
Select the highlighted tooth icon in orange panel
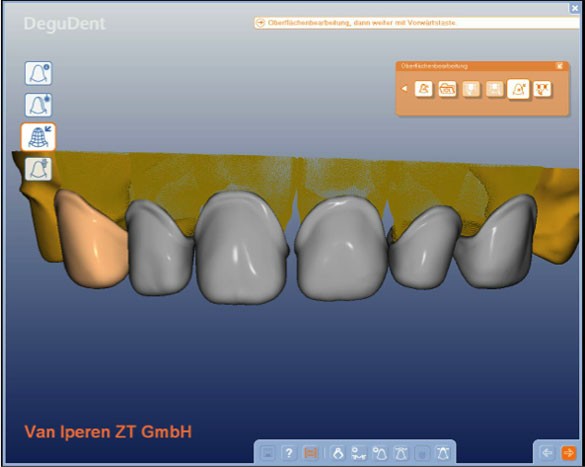[x=518, y=89]
